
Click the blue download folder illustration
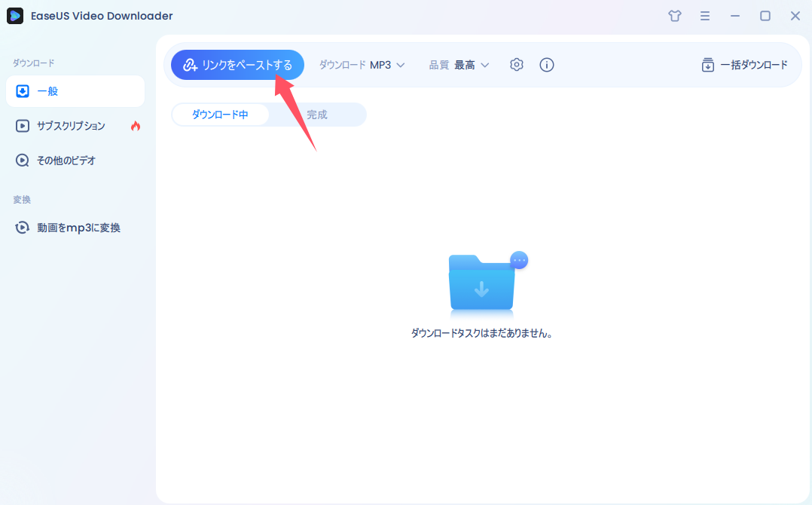click(482, 285)
